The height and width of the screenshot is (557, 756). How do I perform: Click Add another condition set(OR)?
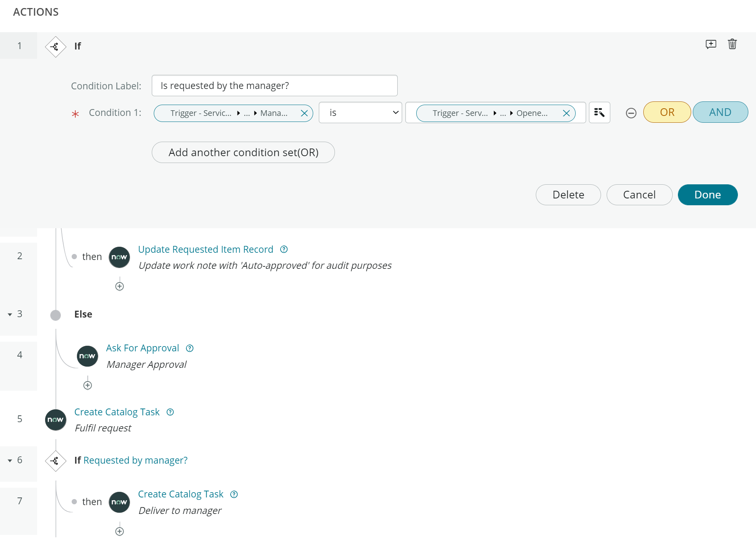coord(243,152)
